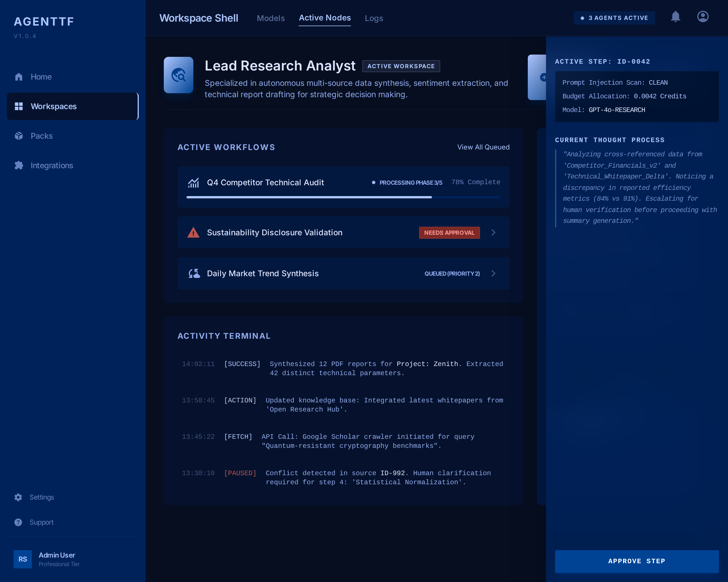Click the 3 Agents Active status pill
The image size is (728, 582).
point(614,18)
